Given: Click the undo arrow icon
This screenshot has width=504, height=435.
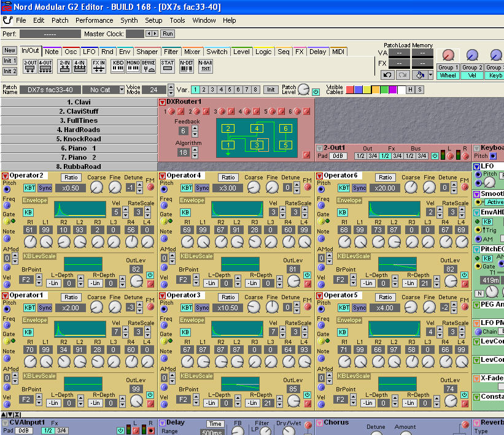Looking at the screenshot, I should [x=387, y=75].
